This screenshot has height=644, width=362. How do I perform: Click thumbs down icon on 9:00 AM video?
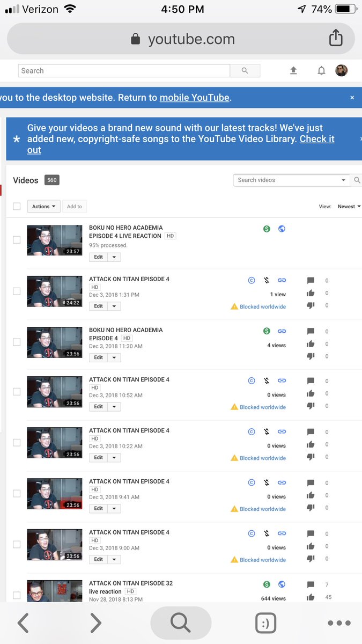[311, 559]
